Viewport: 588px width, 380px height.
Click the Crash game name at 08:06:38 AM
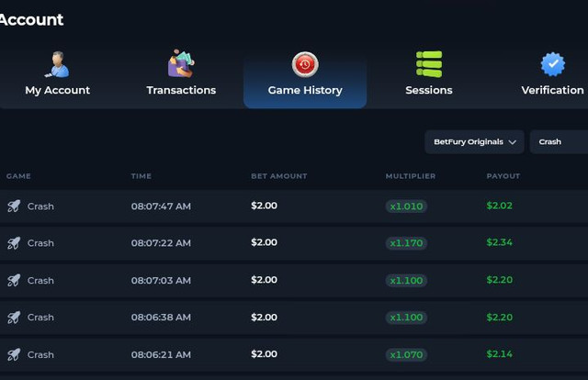click(40, 317)
